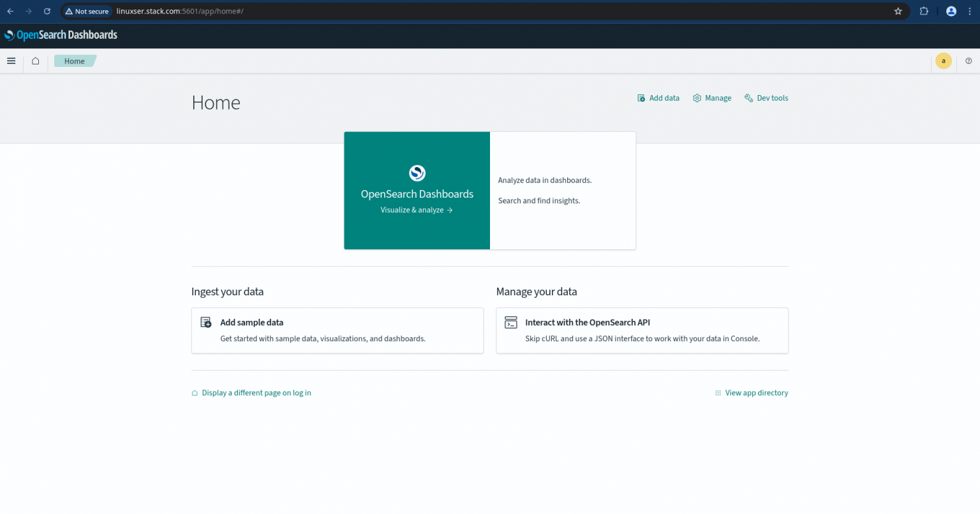Click the Add sample data card icon
This screenshot has height=514, width=980.
pos(205,322)
